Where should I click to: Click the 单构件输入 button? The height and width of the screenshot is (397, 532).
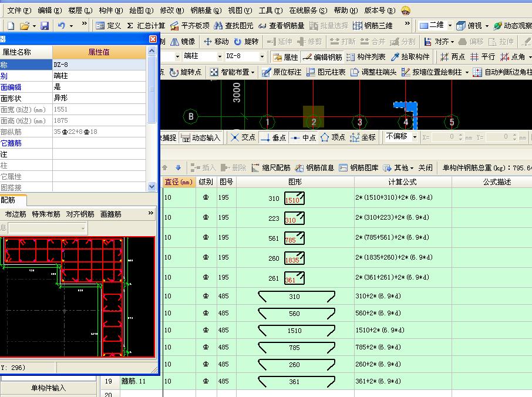[48, 388]
